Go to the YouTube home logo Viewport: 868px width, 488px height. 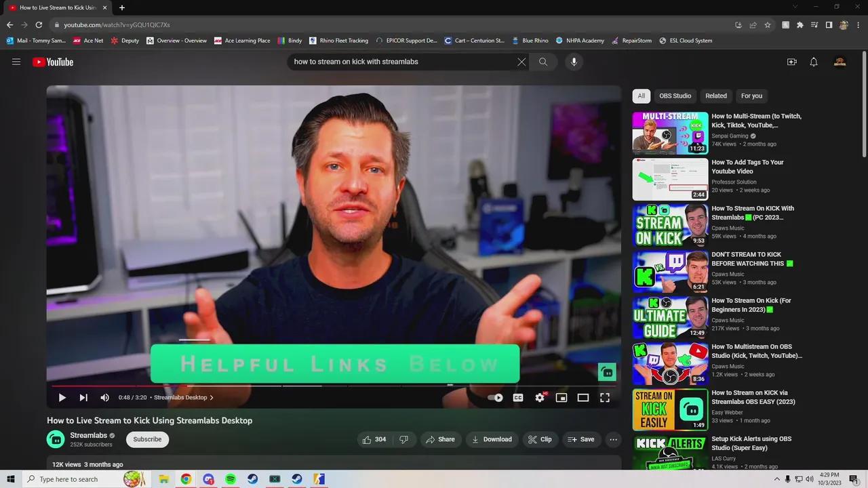(53, 62)
